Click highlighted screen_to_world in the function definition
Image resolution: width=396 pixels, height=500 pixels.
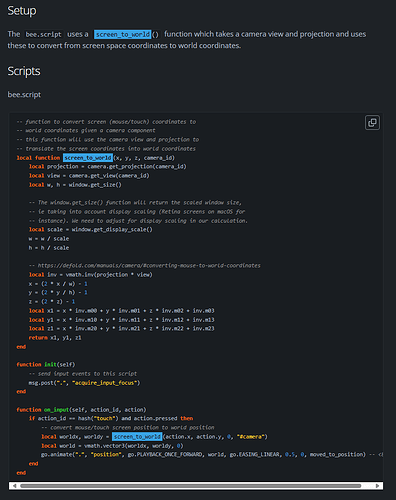click(88, 158)
